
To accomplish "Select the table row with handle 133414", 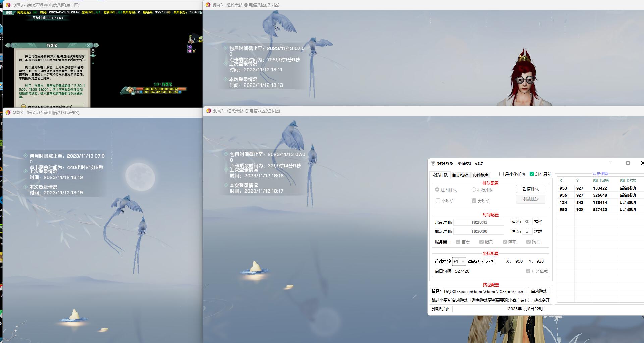I will 600,203.
